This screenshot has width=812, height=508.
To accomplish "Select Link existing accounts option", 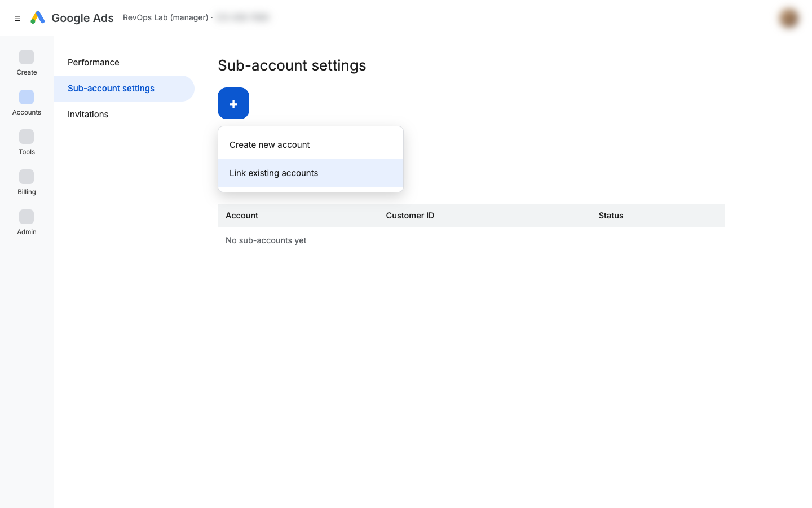I will (311, 173).
